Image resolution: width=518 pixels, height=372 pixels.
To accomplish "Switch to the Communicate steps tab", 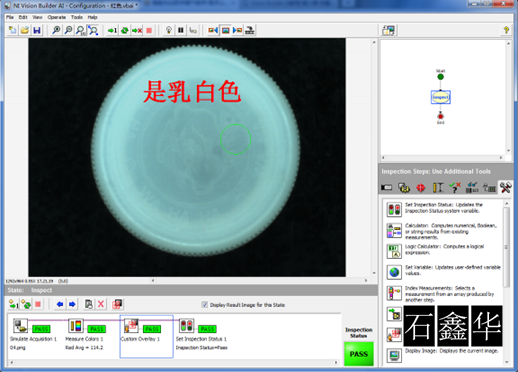I will (x=489, y=187).
